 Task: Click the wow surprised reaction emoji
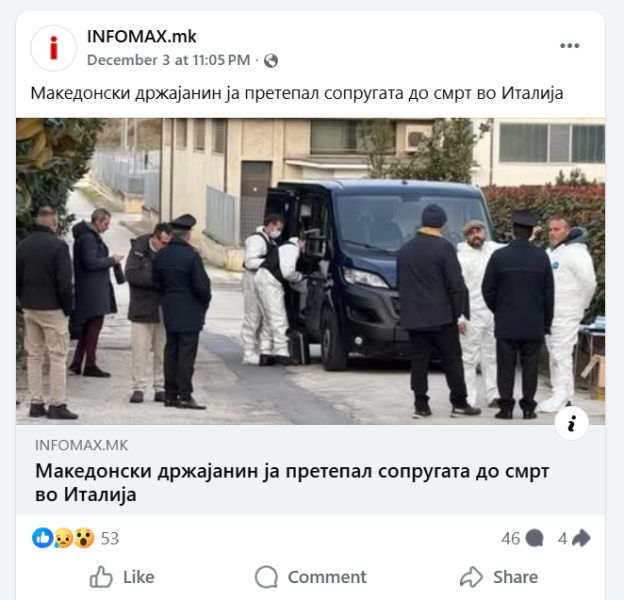point(84,538)
